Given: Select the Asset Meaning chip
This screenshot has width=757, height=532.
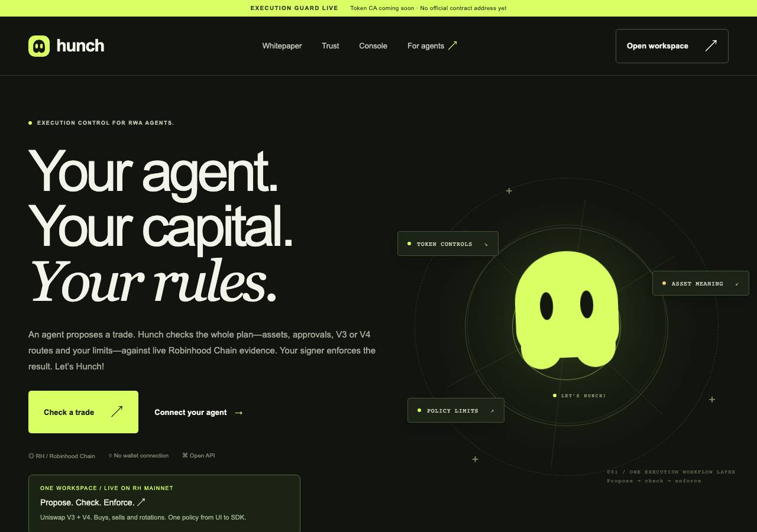Looking at the screenshot, I should [x=701, y=284].
